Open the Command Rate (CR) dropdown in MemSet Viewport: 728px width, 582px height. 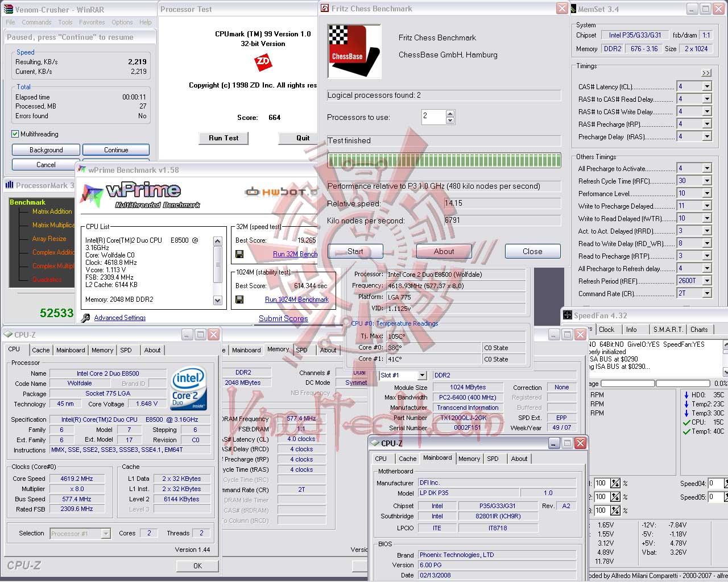(707, 293)
